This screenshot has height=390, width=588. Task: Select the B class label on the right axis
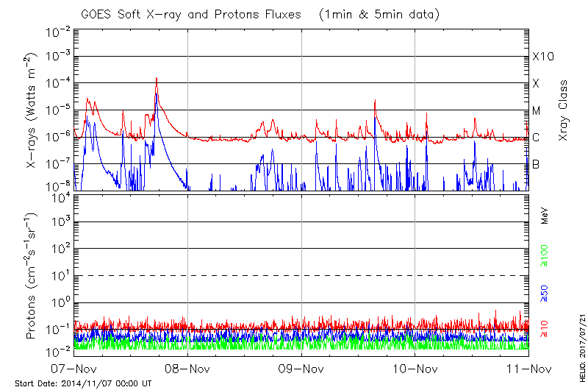click(536, 164)
